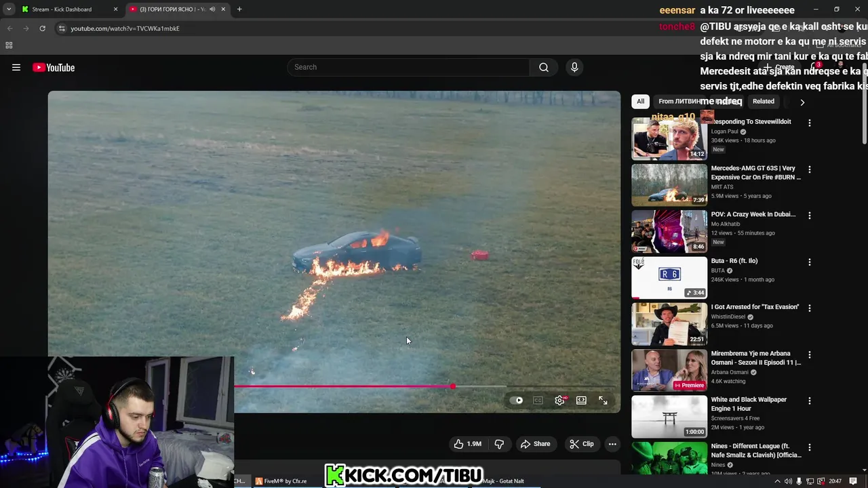Share the video with Share button

tap(535, 444)
